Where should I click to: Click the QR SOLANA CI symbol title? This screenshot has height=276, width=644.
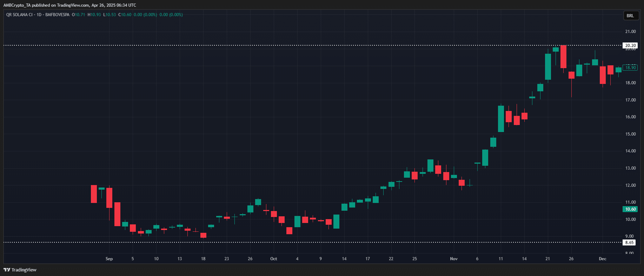[x=19, y=15]
